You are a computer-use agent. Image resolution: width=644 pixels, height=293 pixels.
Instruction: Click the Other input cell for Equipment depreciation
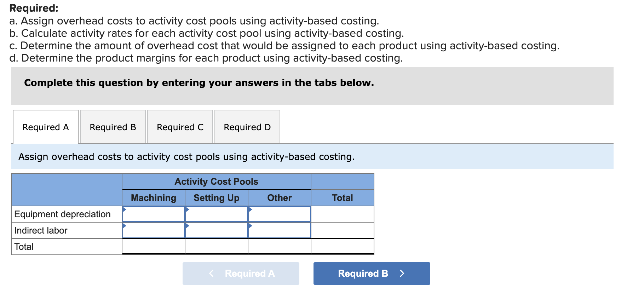tap(279, 214)
